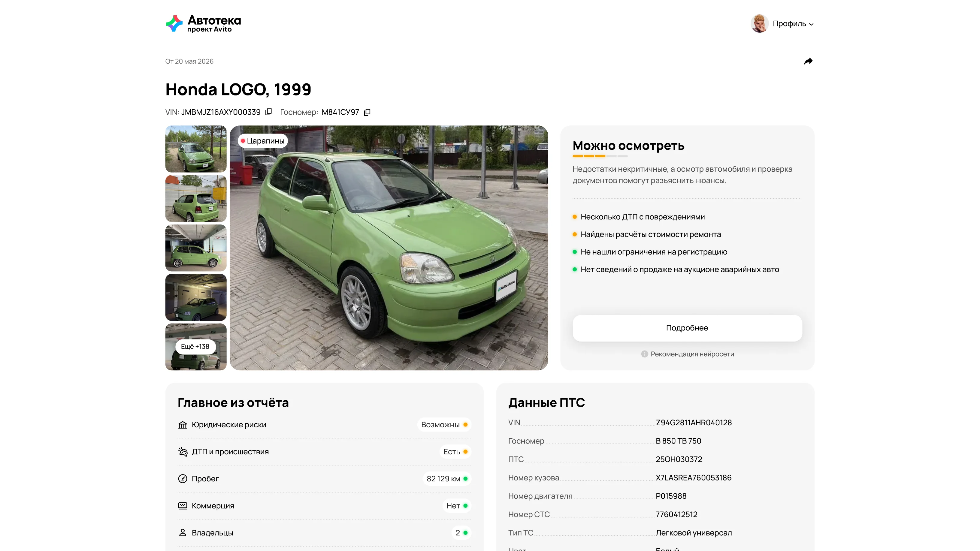Screen dimensions: 980x551
Task: Click the VIN text JMBMJZ16AXY000339
Action: [221, 112]
